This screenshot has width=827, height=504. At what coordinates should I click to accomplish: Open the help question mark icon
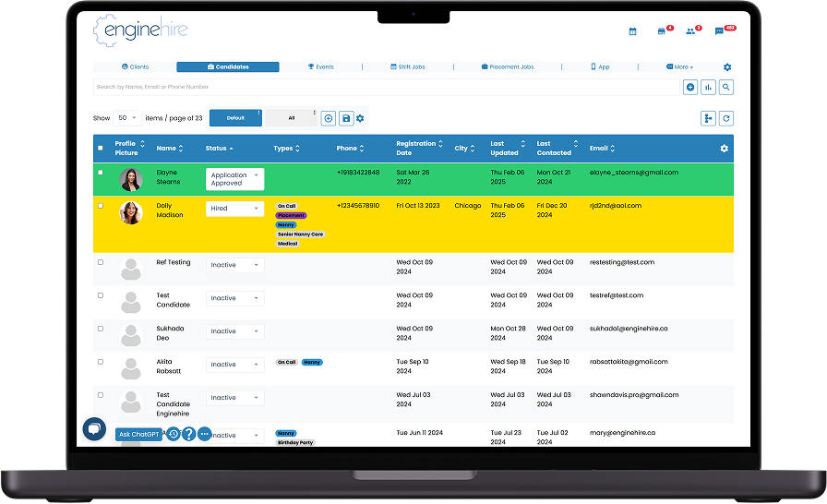(189, 434)
